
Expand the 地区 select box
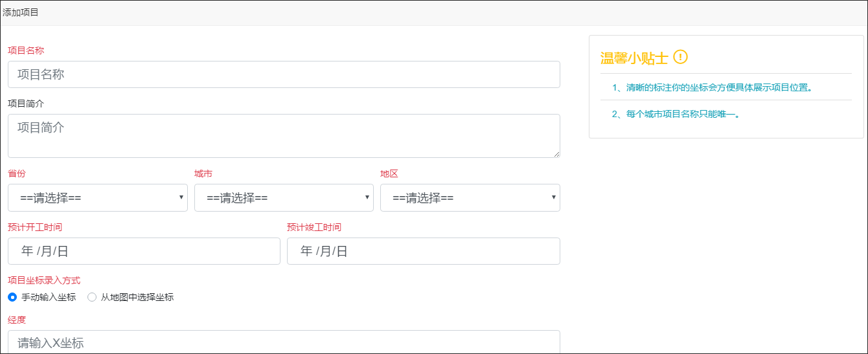click(x=470, y=197)
